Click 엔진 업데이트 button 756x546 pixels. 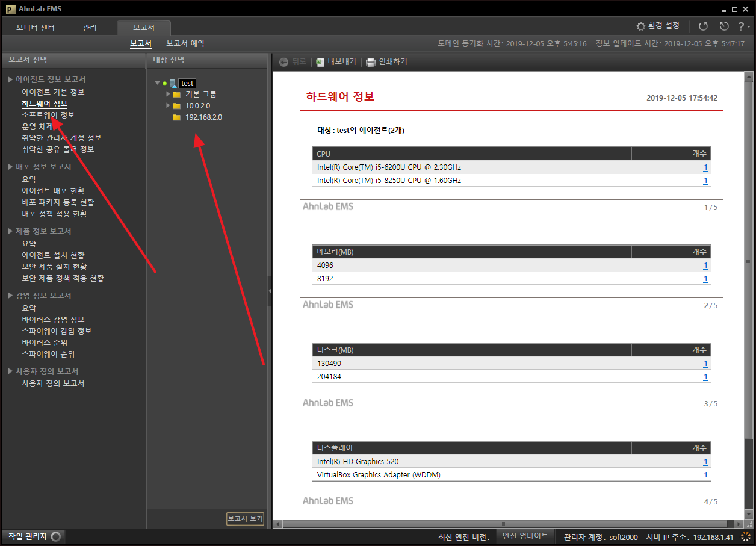(x=525, y=536)
